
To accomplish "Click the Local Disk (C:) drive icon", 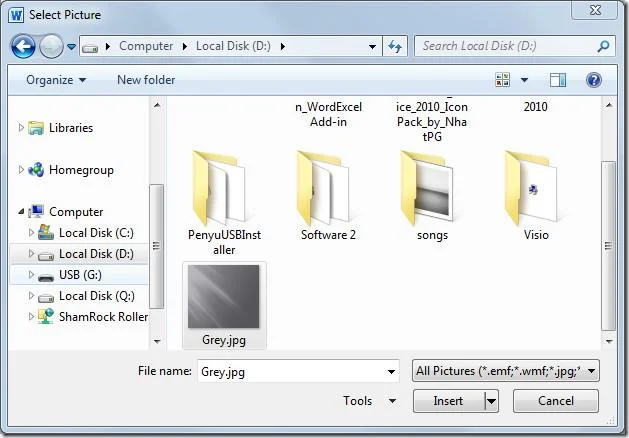I will click(46, 232).
